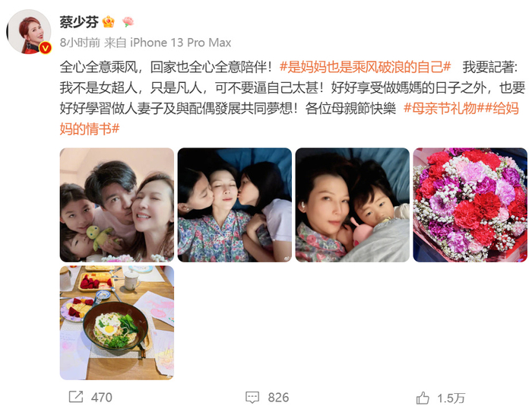Open photo of mom with child and pink toy
Image resolution: width=532 pixels, height=406 pixels.
[x=352, y=205]
